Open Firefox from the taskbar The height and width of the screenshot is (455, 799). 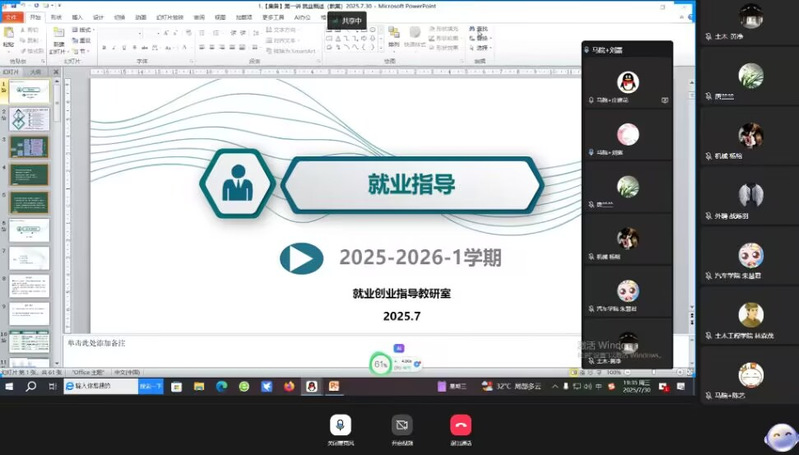tap(289, 386)
